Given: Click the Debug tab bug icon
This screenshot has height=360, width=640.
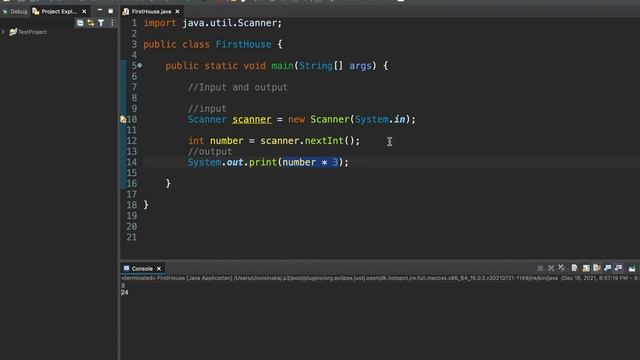Looking at the screenshot, I should 5,11.
